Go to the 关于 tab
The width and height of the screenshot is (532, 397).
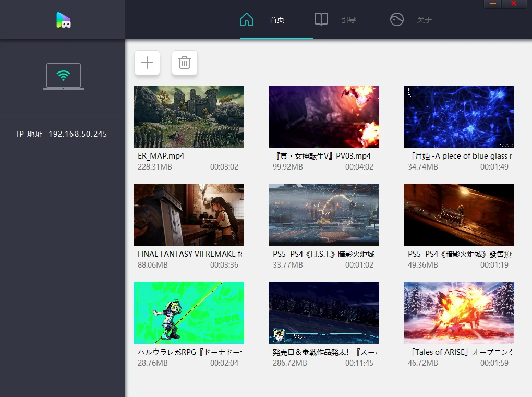click(x=425, y=20)
